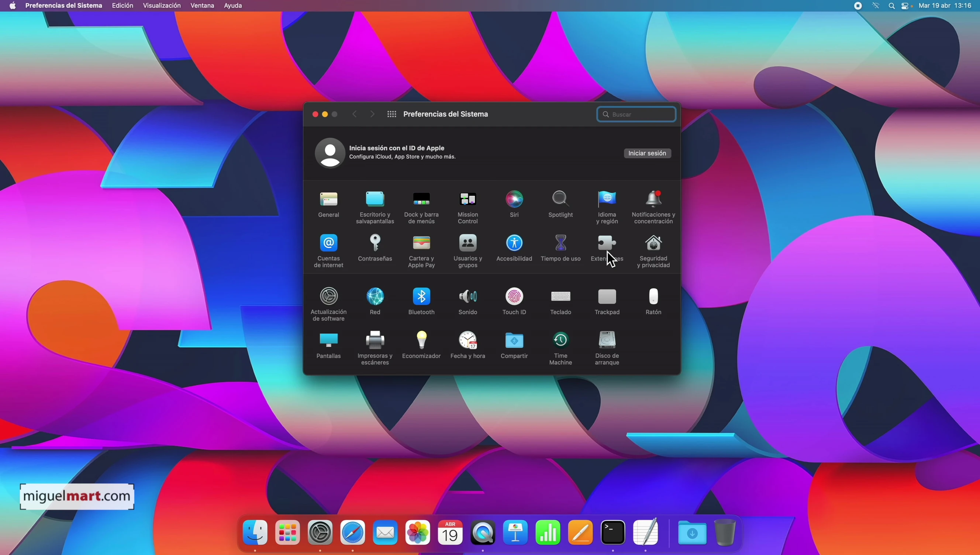980x555 pixels.
Task: Open Touch ID preferences
Action: [x=514, y=302]
